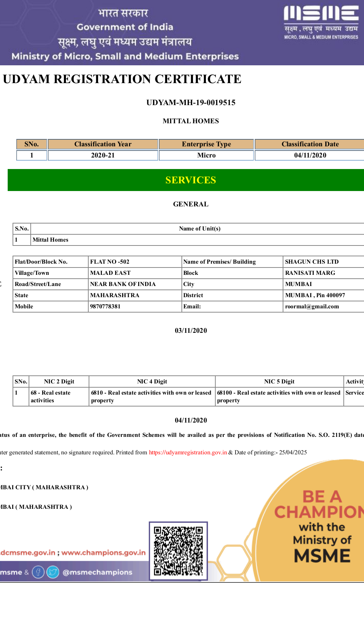The width and height of the screenshot is (364, 623).
Task: Open the Facebook icon in footer
Action: [x=38, y=572]
